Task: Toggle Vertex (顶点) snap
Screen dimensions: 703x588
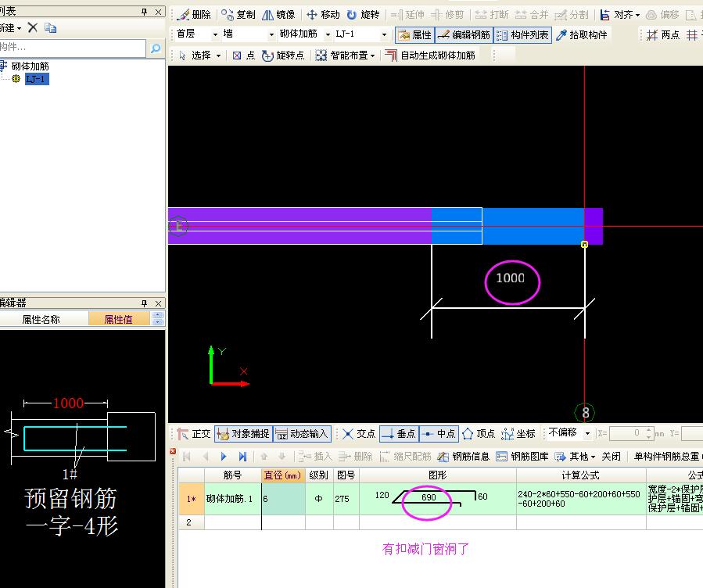Action: [x=479, y=433]
